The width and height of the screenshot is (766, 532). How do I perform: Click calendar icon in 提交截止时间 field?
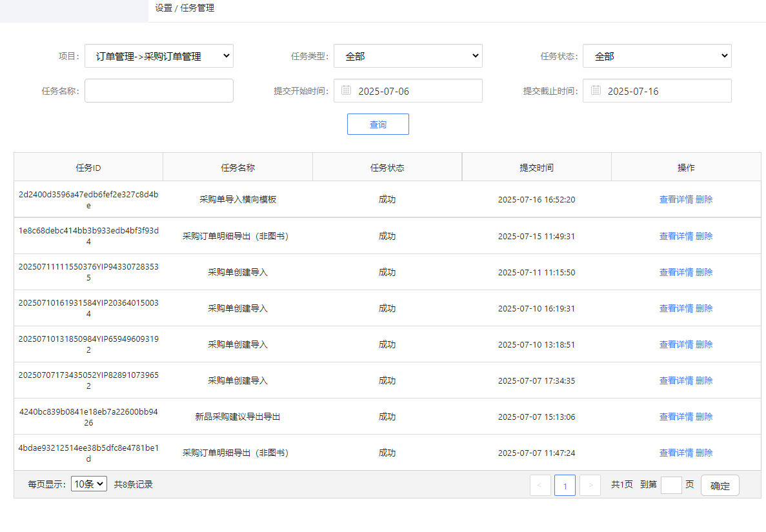click(596, 90)
